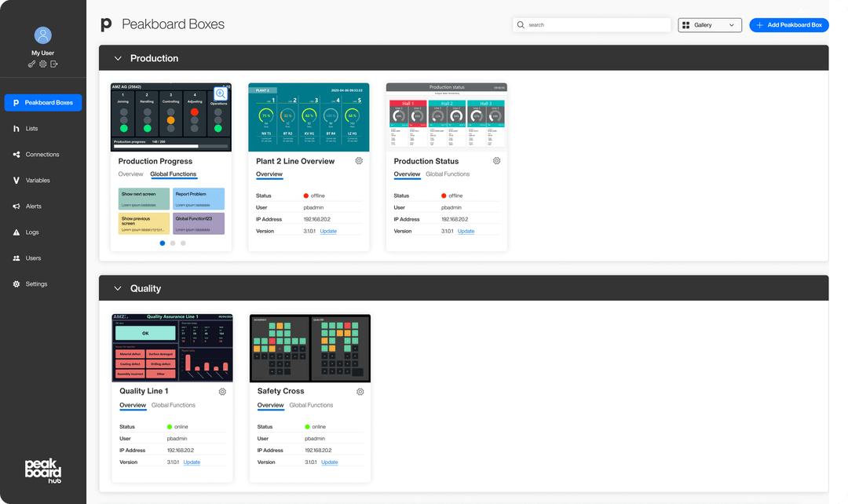This screenshot has height=504, width=848.
Task: Collapse the Quality section
Action: (x=117, y=287)
